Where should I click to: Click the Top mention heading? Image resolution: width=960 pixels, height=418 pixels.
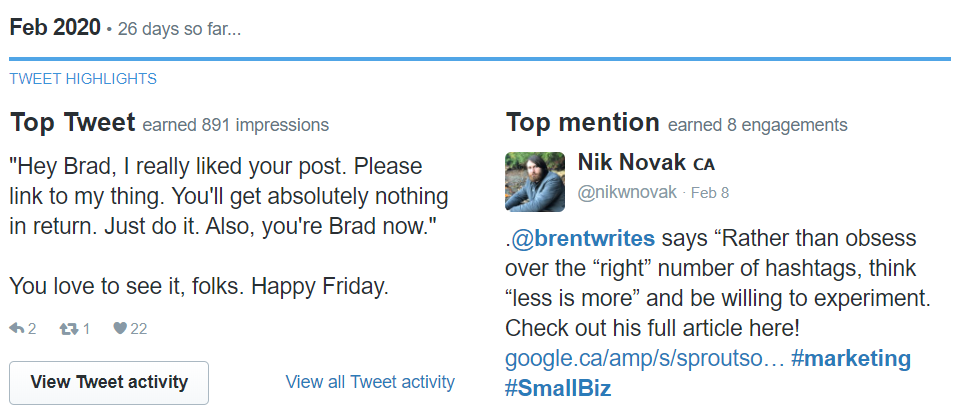[582, 123]
